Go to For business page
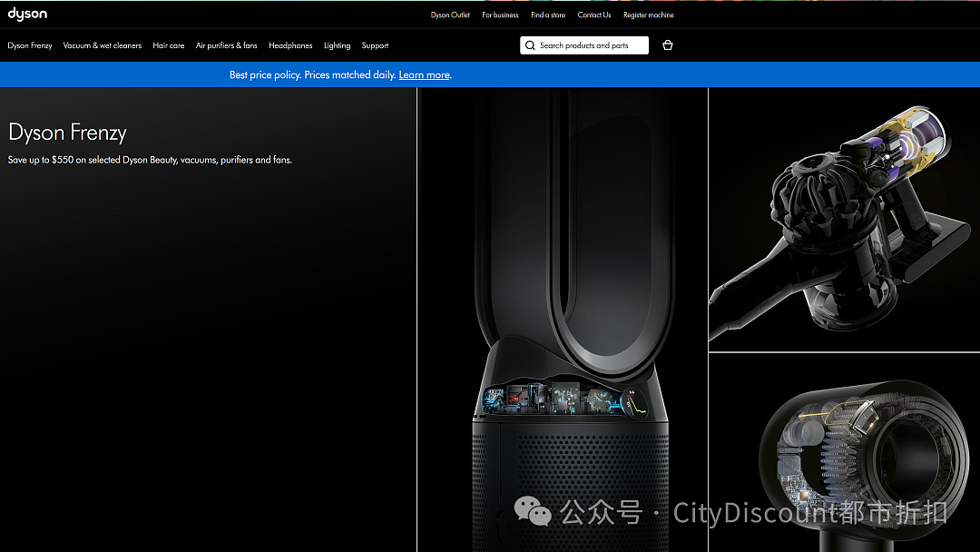The width and height of the screenshot is (980, 552). click(500, 15)
